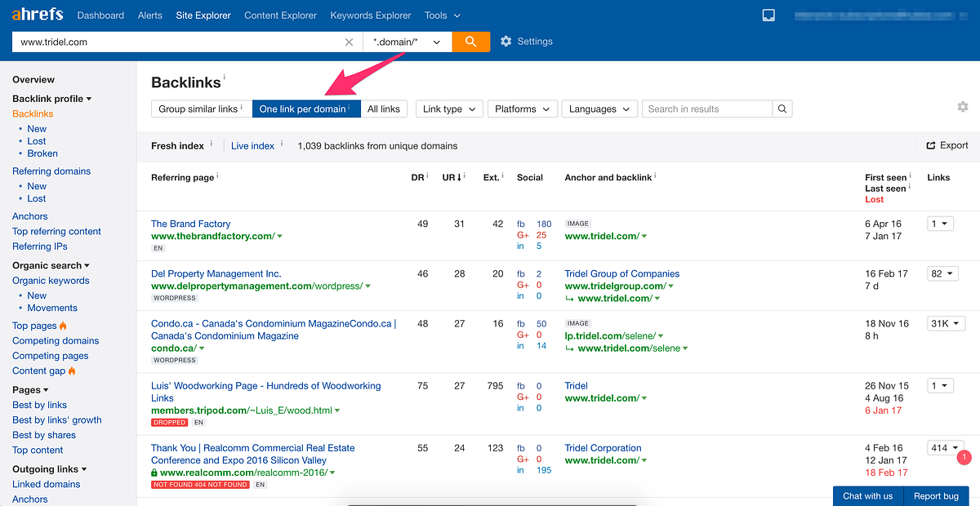Open Best by links' growth

point(57,420)
